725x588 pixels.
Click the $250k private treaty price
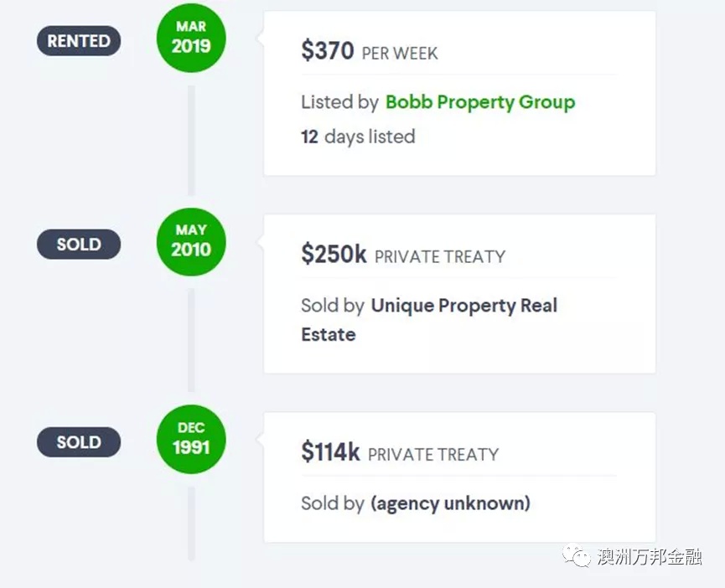tap(403, 255)
